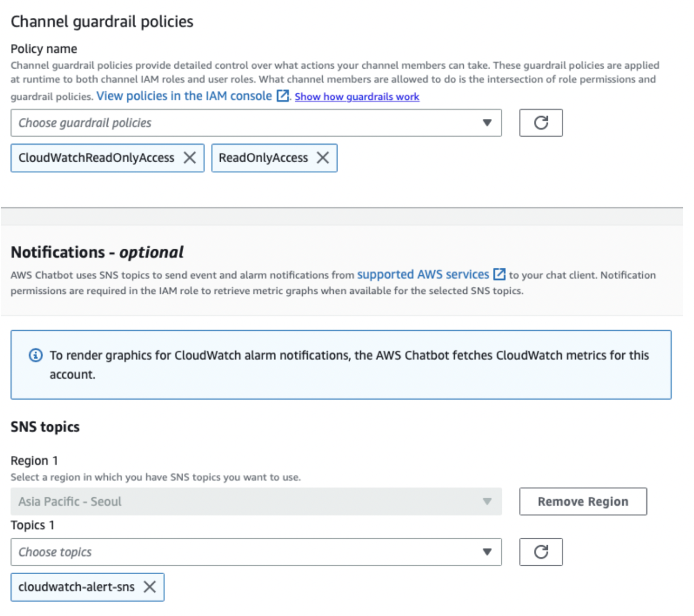Viewport: 694px width, 616px height.
Task: Click the Choose topics dropdown arrow
Action: 487,552
